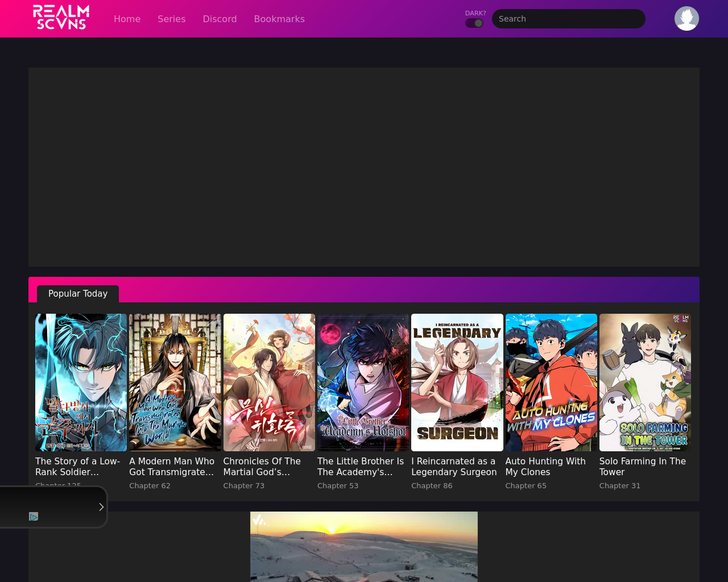Click The Little Brother Is The Academy's title
This screenshot has width=728, height=582.
361,467
